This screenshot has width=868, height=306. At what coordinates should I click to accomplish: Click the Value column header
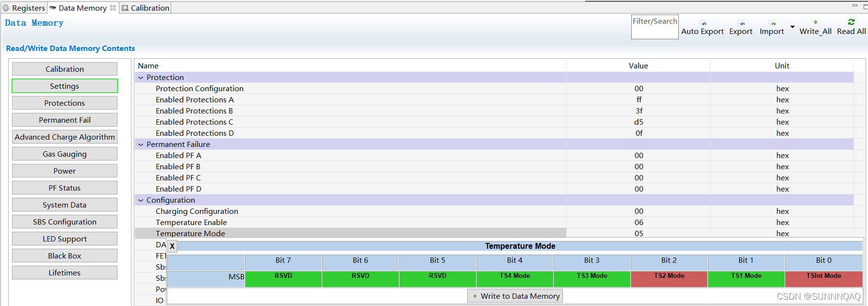point(639,66)
